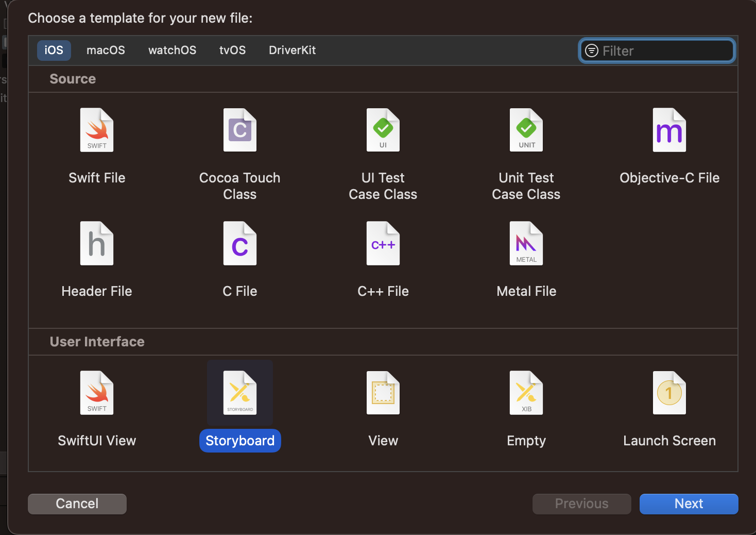
Task: Click the filter icon in search field
Action: click(x=592, y=51)
